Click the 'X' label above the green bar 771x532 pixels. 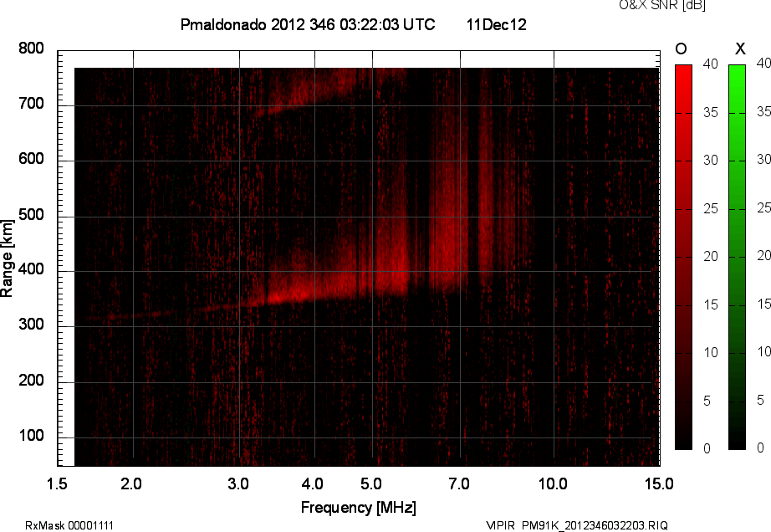click(x=740, y=49)
